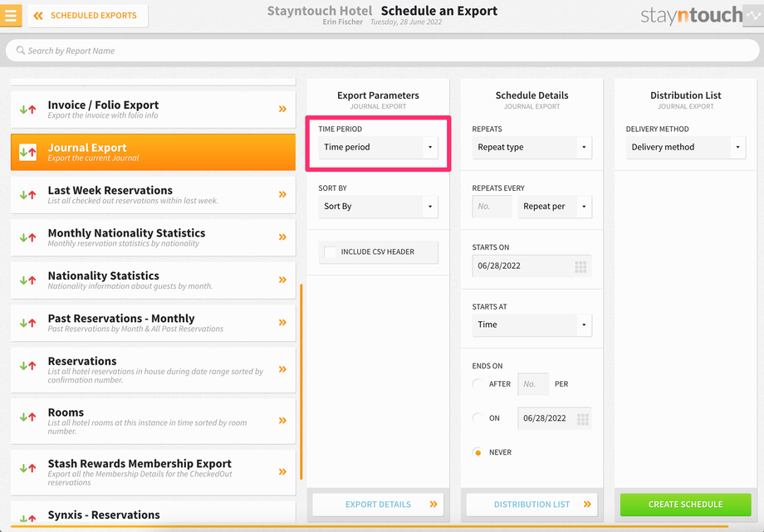Viewport: 764px width, 532px height.
Task: Click the Repeats Every number field
Action: [x=492, y=207]
